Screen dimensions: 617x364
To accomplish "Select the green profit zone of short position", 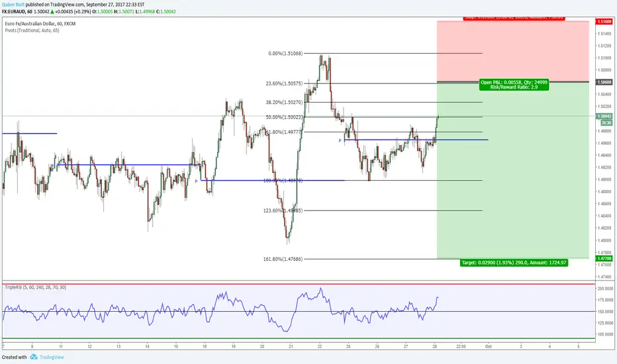I will click(x=512, y=170).
